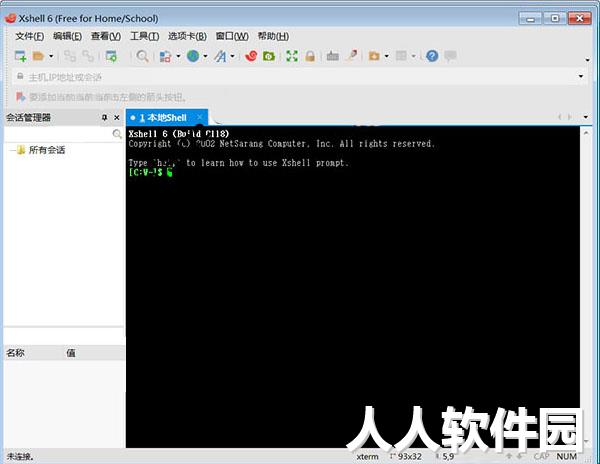
Task: Expand the font dropdown arrow
Action: [232, 57]
